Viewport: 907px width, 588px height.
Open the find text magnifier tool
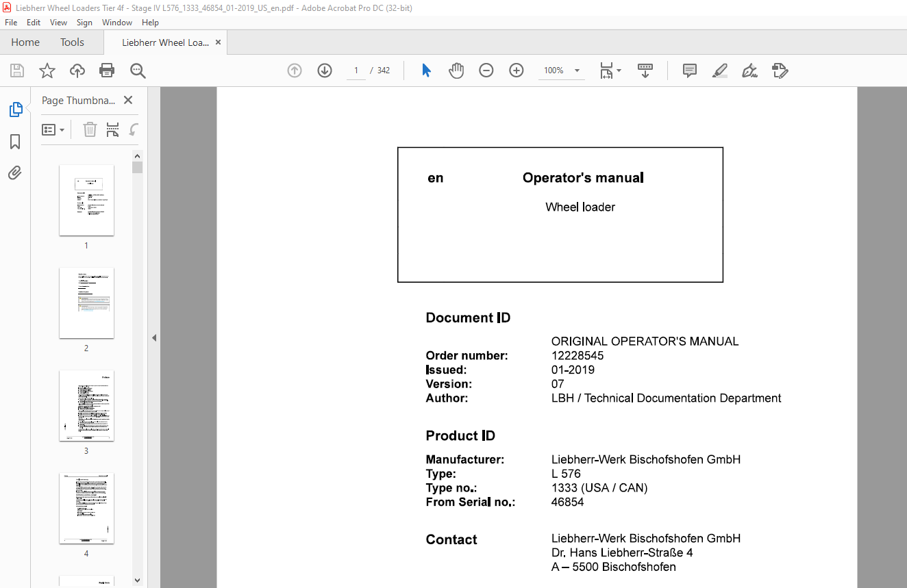138,71
